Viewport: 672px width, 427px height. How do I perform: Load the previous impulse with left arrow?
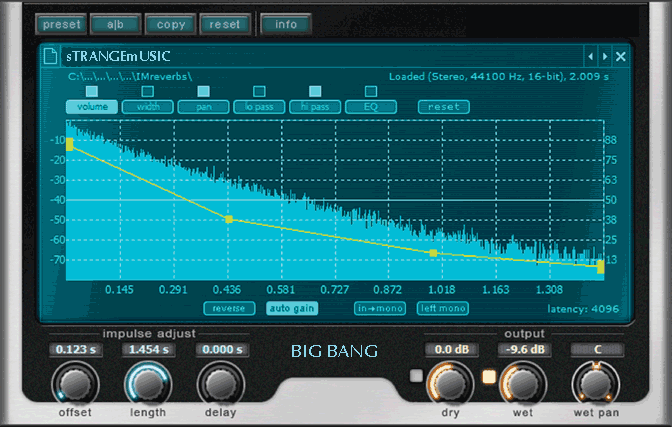tap(591, 56)
